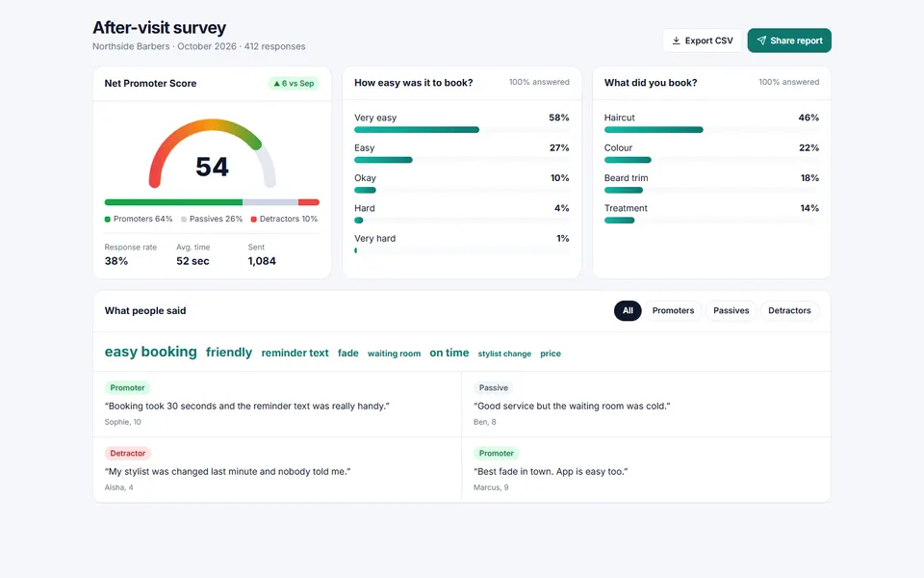
Task: Click the paper plane icon in Share report
Action: [x=761, y=40]
